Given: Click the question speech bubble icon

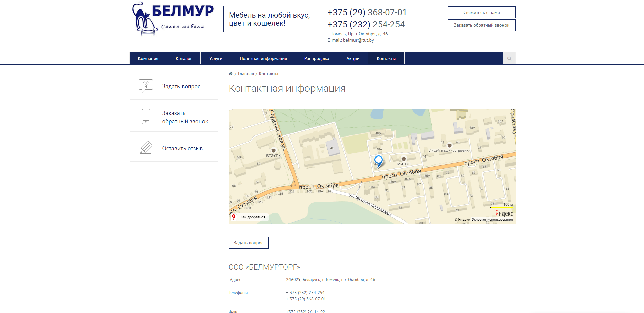Looking at the screenshot, I should [x=146, y=86].
